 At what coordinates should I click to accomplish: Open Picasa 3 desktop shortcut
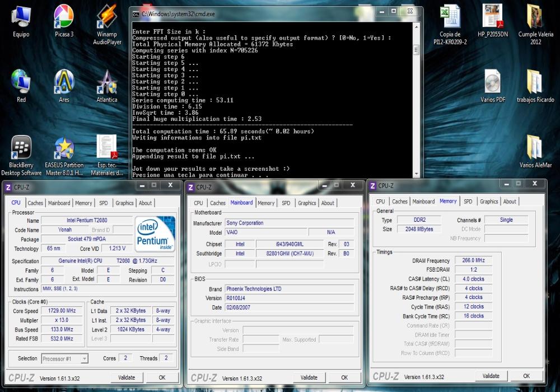pyautogui.click(x=64, y=21)
